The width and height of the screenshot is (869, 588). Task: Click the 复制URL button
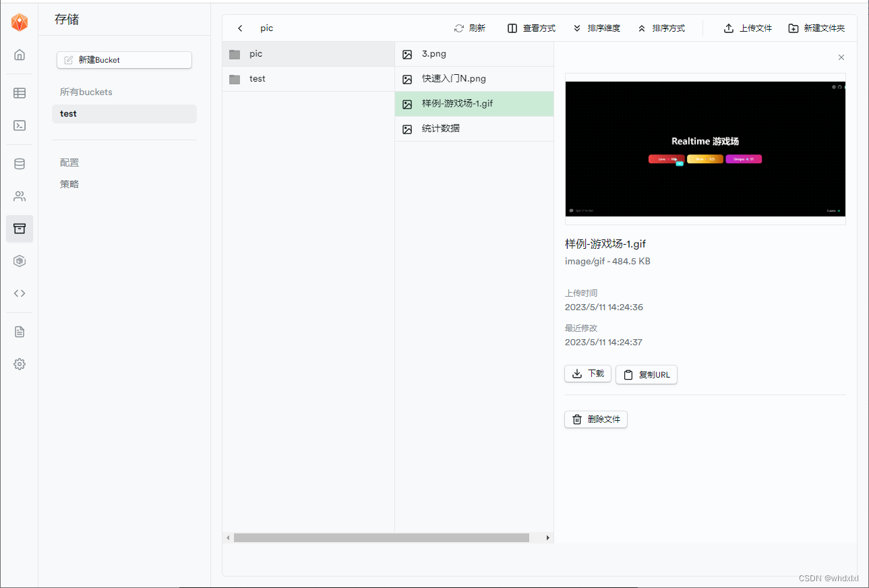[x=646, y=374]
